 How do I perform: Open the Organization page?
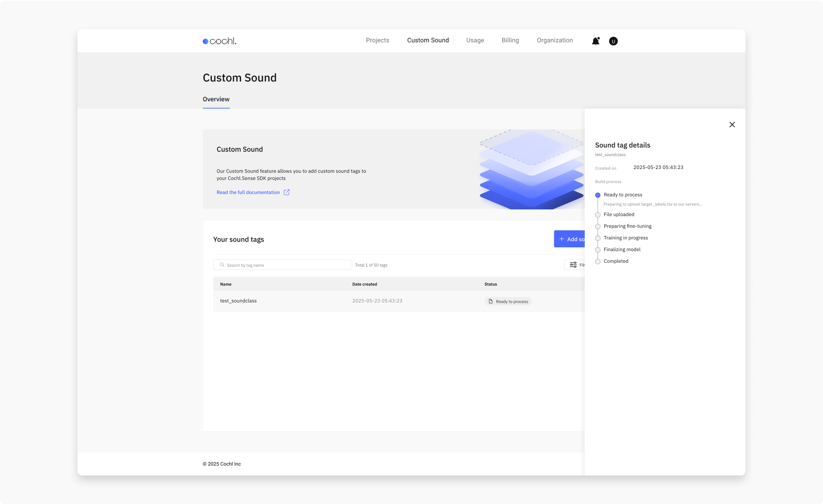(x=555, y=40)
